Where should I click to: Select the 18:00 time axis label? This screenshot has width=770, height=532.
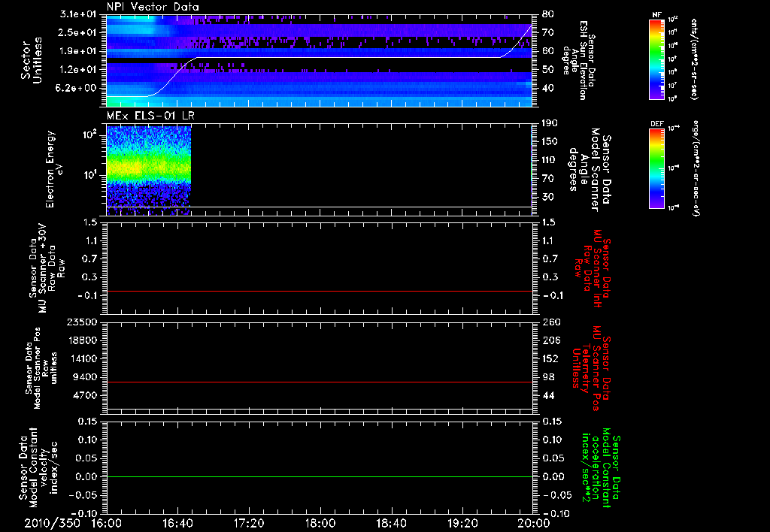320,523
